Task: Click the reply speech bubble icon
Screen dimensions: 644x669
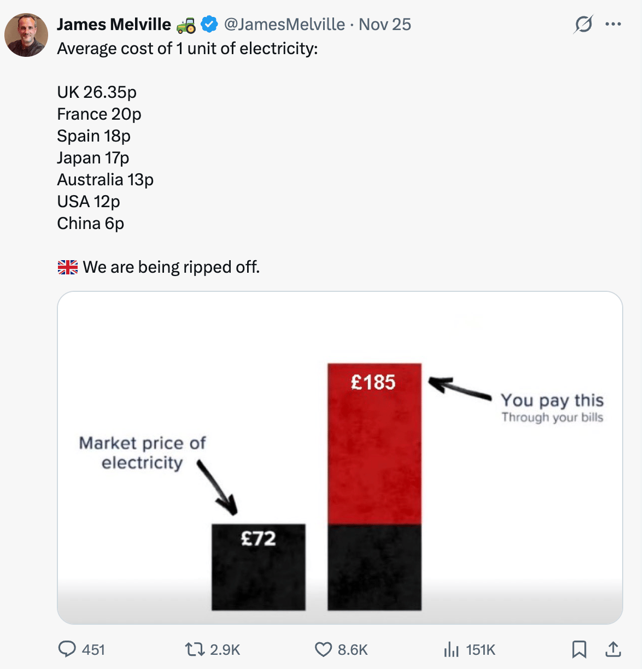Action: pos(67,649)
